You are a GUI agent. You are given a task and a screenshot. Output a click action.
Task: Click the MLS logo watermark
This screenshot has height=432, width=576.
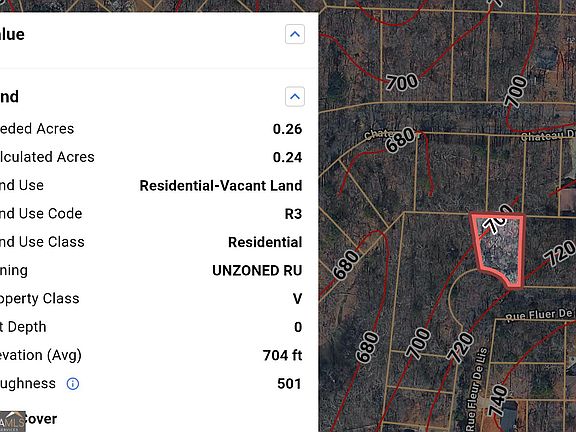coord(12,421)
